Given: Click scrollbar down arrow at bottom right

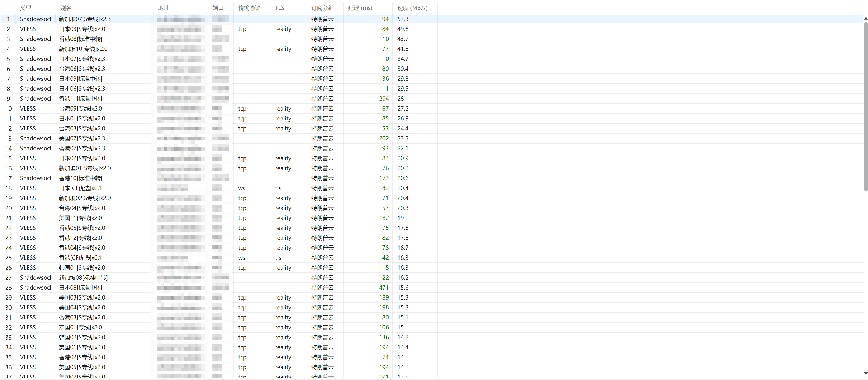Looking at the screenshot, I should 865,373.
